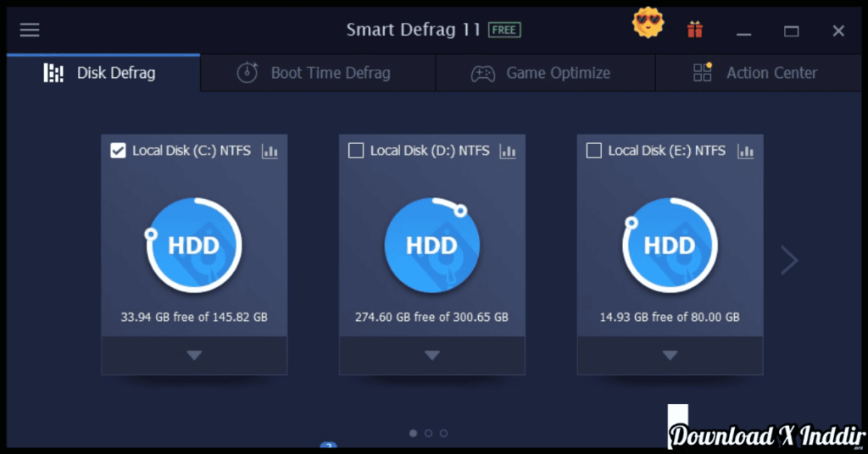Check the Local Disk (E:) checkbox
This screenshot has height=454, width=868.
coord(594,151)
